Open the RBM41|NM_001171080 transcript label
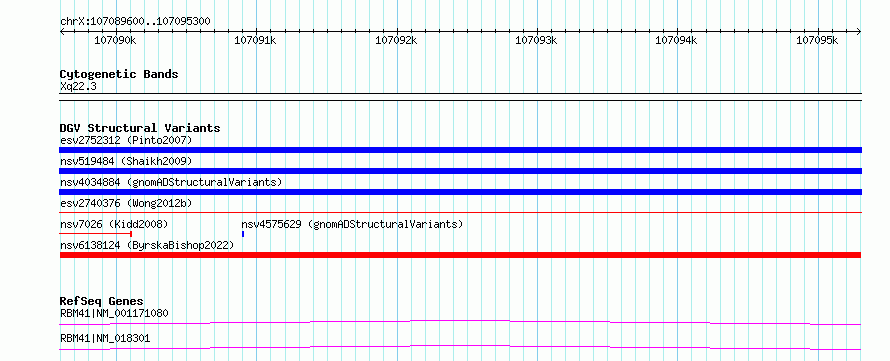This screenshot has width=890, height=361. [114, 313]
